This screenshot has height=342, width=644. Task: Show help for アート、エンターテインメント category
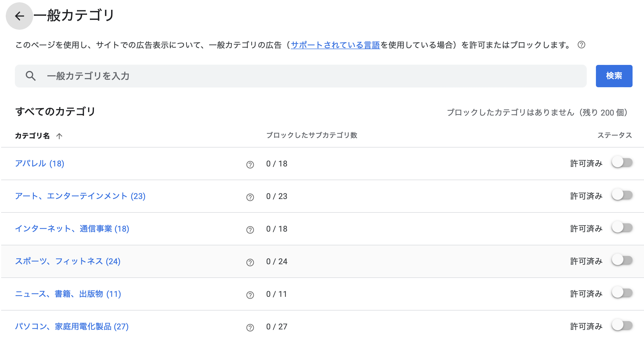point(250,197)
